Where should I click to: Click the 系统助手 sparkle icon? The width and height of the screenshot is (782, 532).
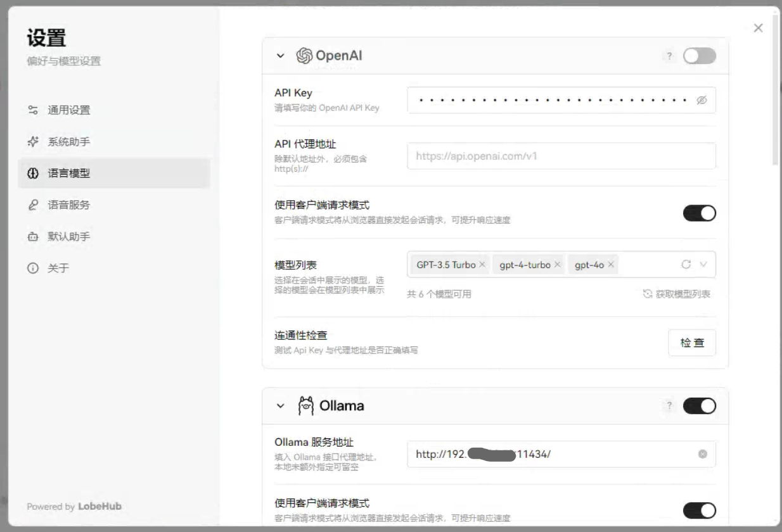33,142
